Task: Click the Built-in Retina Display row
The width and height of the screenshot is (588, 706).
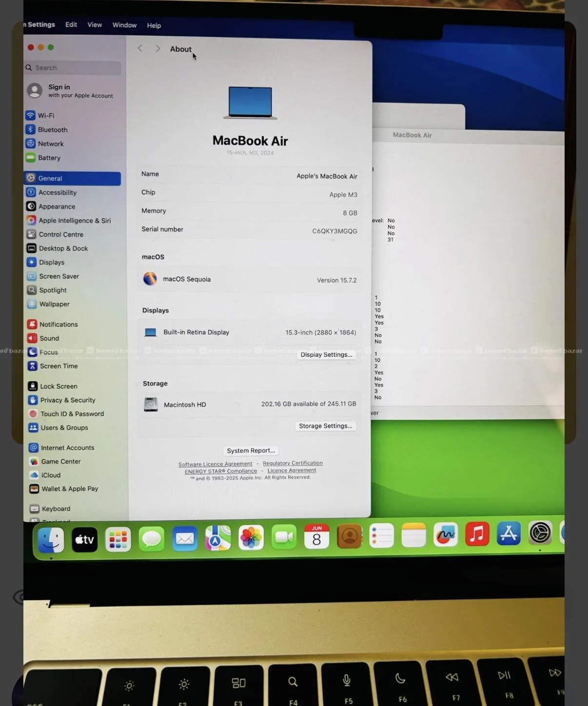Action: click(x=250, y=333)
